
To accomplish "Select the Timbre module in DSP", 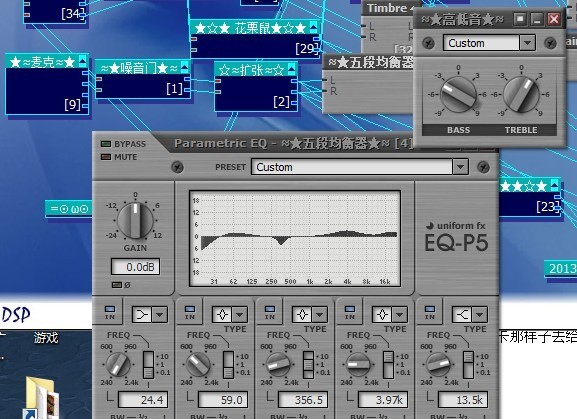I will click(x=388, y=28).
